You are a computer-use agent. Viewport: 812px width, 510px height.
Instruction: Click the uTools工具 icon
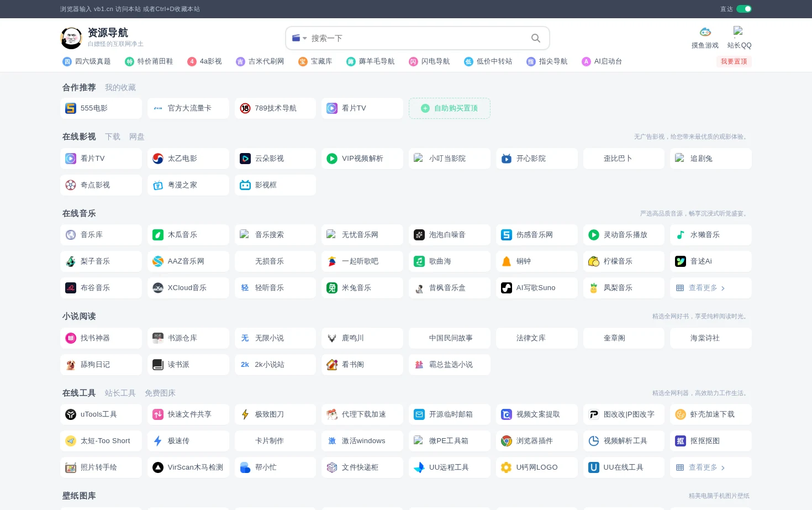pos(71,414)
